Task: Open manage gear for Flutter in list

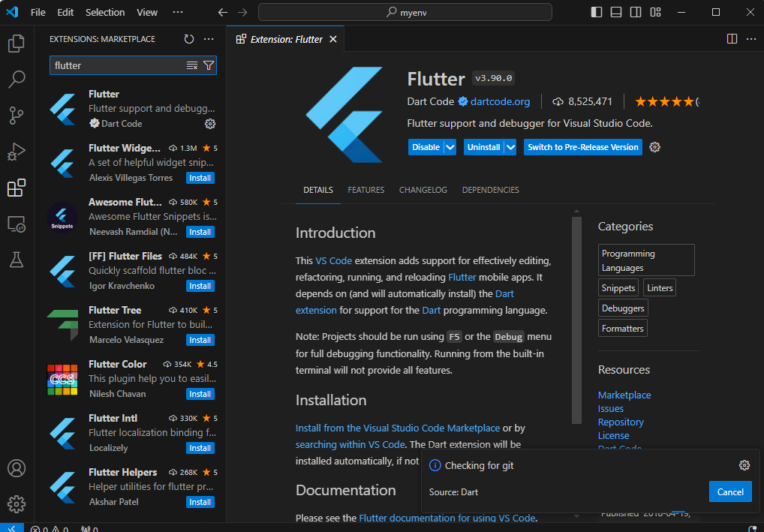Action: pyautogui.click(x=210, y=124)
